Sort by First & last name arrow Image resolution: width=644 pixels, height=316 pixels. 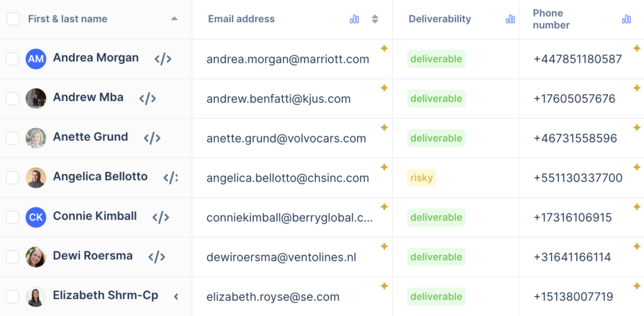click(x=174, y=19)
